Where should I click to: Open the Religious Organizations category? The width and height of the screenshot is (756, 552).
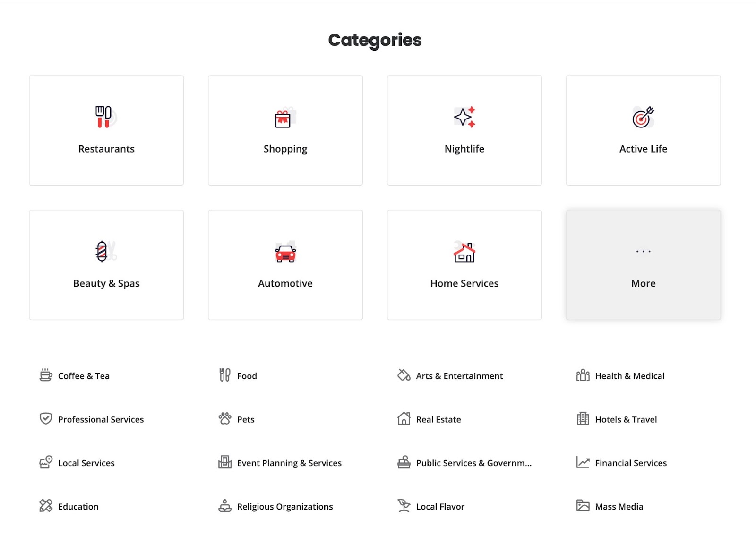284,506
